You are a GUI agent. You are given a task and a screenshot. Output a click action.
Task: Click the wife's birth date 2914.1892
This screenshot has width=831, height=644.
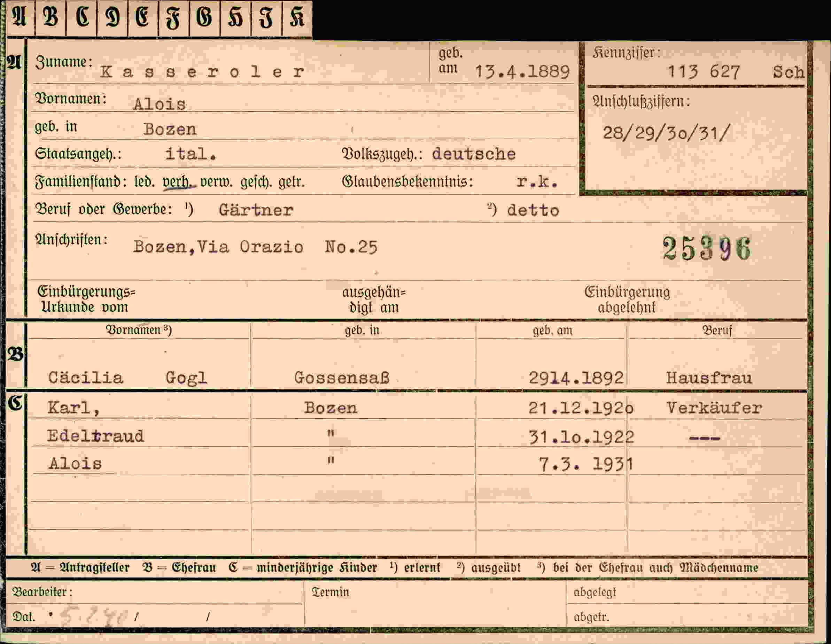coord(576,378)
